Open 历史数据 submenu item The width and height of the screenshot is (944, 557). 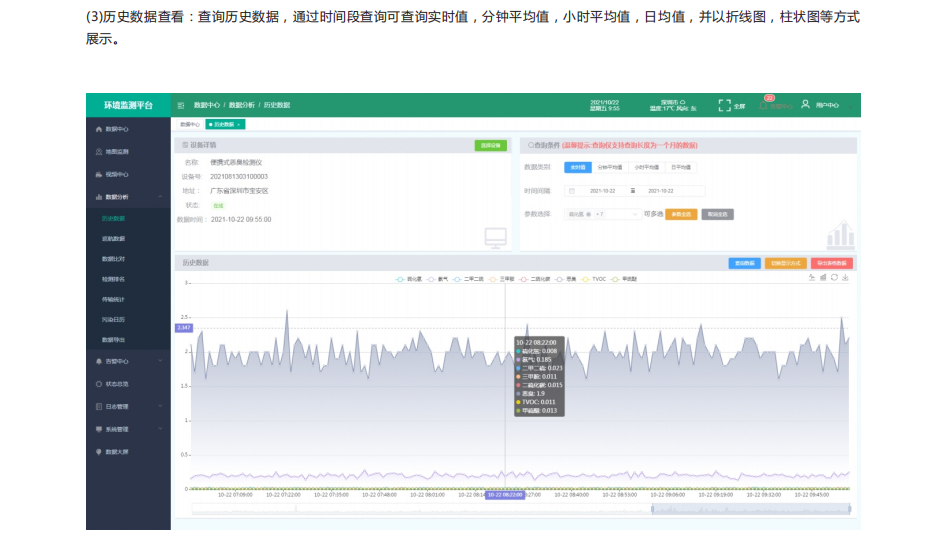click(113, 219)
